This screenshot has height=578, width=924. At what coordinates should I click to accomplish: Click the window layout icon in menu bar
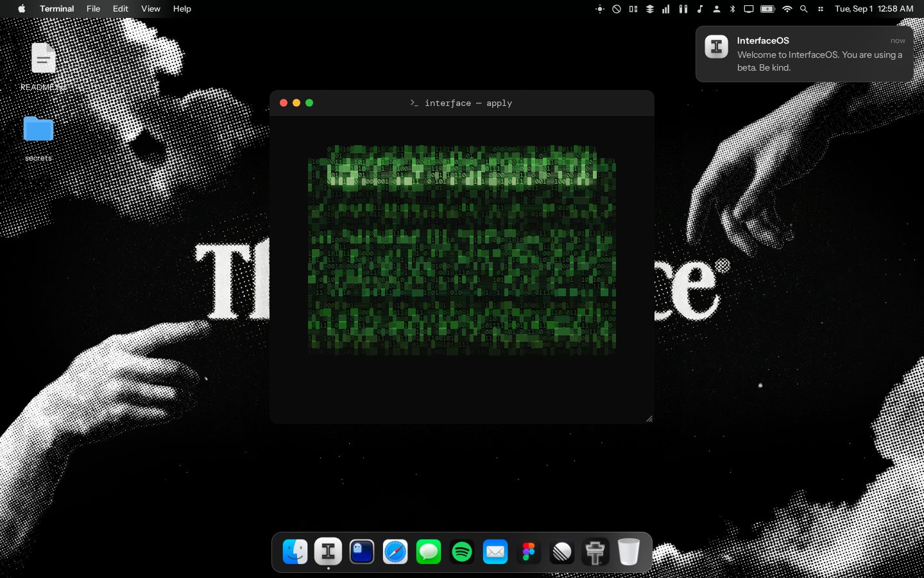pyautogui.click(x=633, y=9)
